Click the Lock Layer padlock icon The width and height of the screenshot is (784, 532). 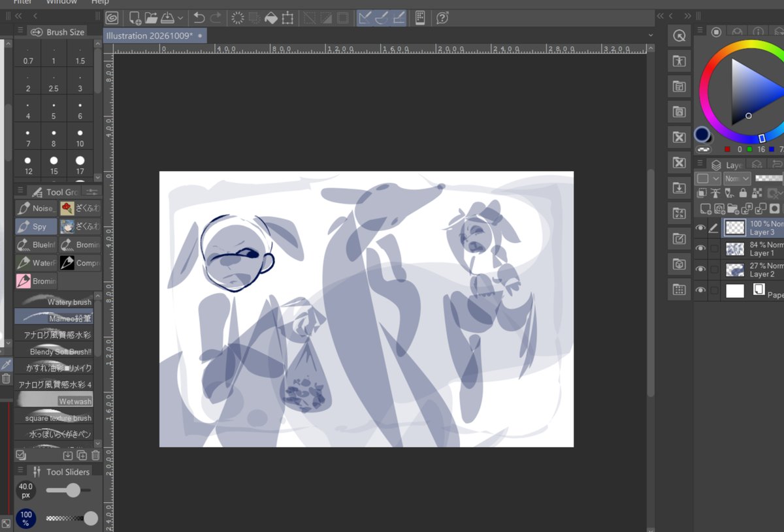coord(743,193)
